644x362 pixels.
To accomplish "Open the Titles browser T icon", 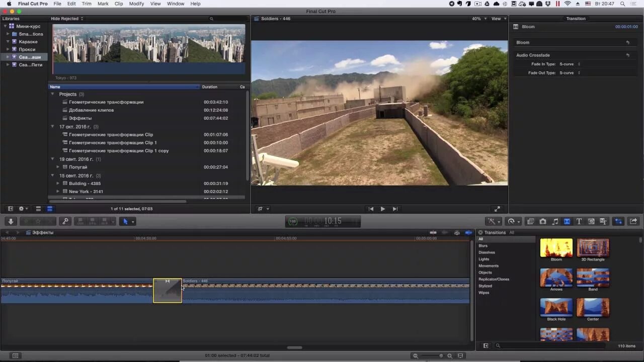I will (x=579, y=221).
